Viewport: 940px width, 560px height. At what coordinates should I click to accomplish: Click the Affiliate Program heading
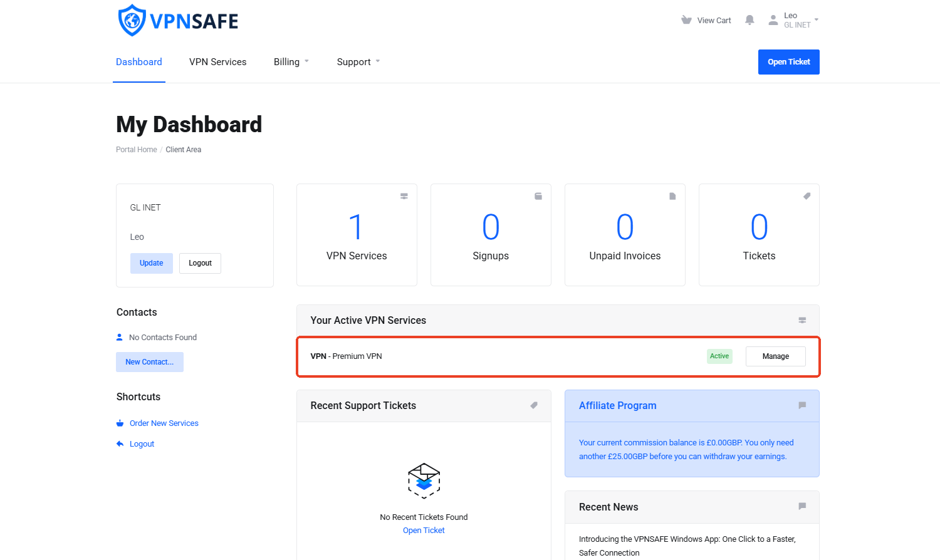618,406
